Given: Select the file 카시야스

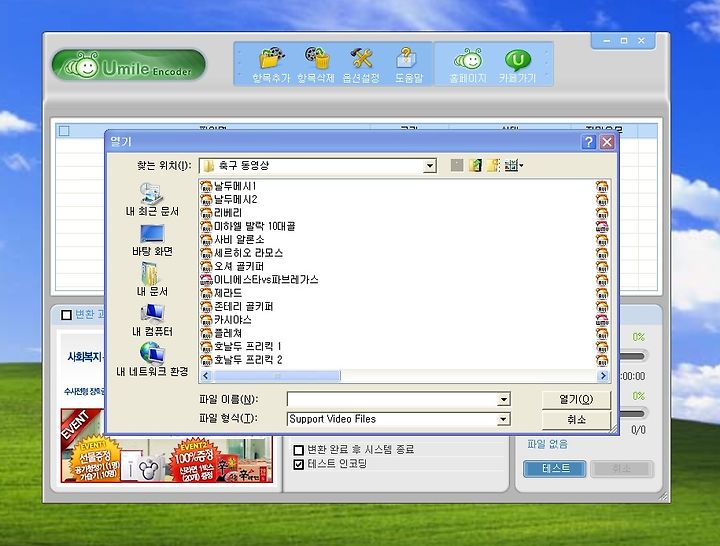Looking at the screenshot, I should click(226, 320).
